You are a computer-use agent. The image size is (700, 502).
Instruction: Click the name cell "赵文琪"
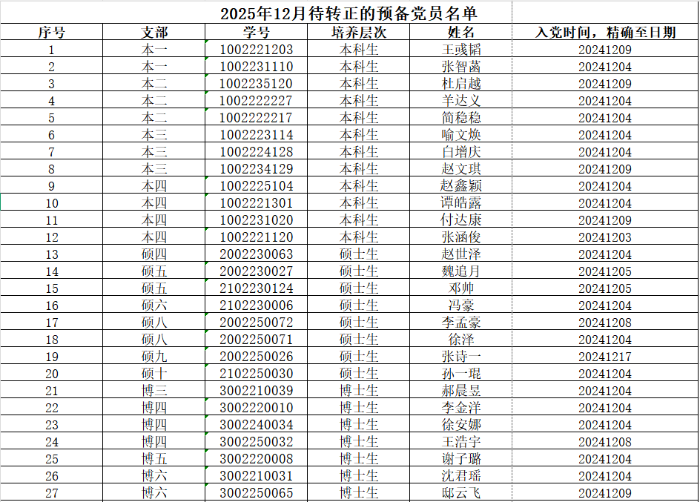coord(461,168)
